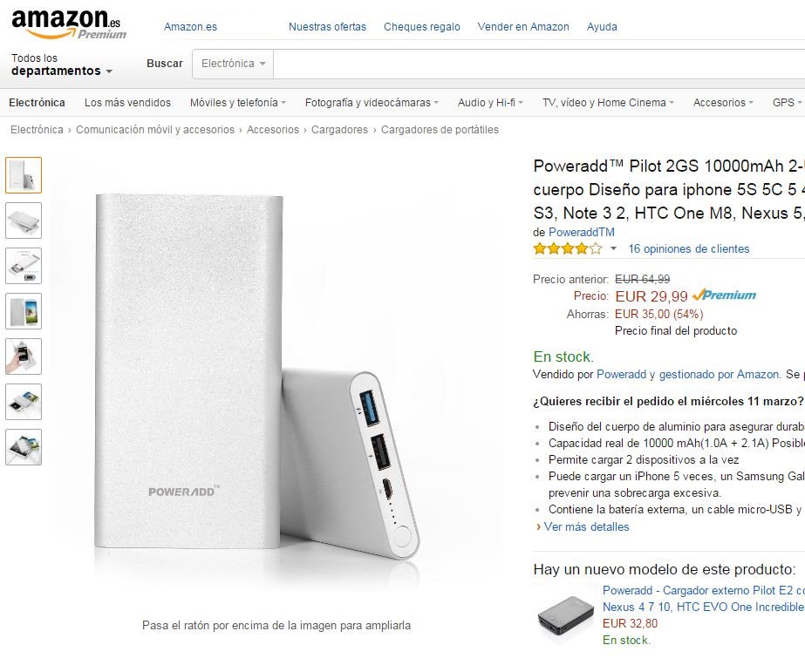The height and width of the screenshot is (672, 805).
Task: Open Fotografía y videocámaras menu
Action: click(x=372, y=103)
